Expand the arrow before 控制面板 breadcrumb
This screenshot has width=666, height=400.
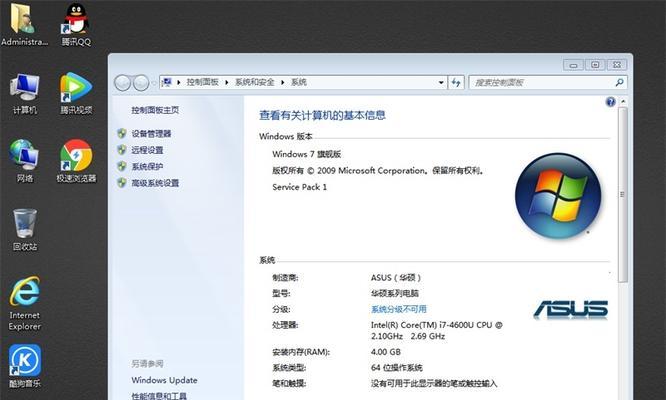pos(178,82)
